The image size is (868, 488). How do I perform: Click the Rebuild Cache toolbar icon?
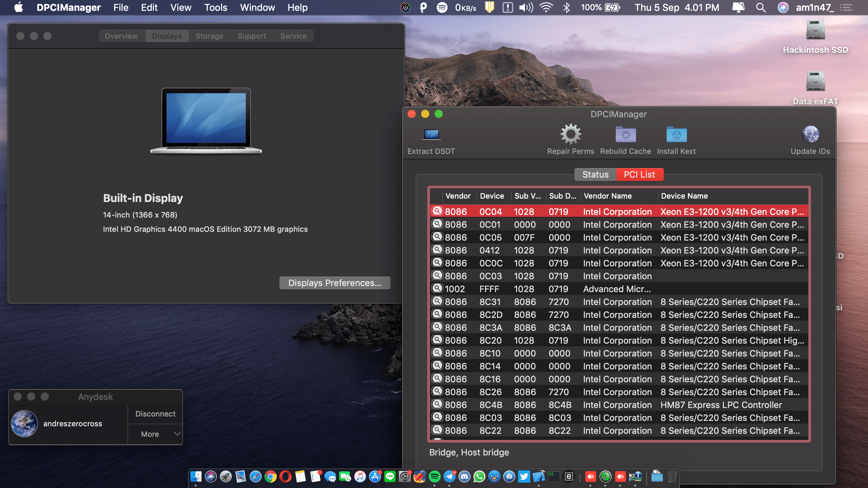click(626, 135)
